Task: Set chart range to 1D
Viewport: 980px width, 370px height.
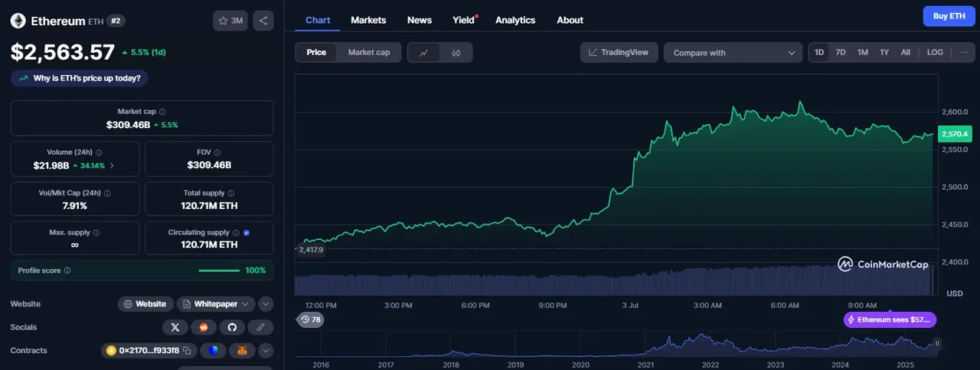Action: click(819, 52)
